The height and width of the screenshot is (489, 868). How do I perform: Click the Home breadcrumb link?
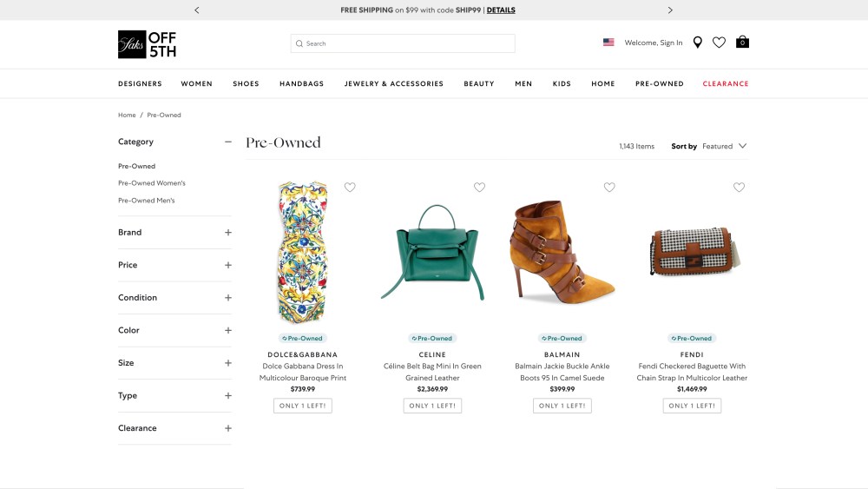click(127, 116)
